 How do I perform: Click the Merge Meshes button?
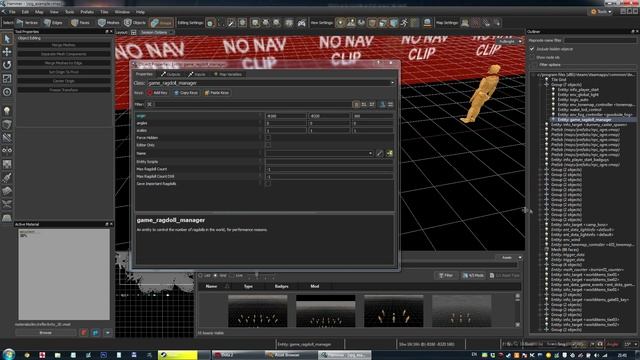64,45
